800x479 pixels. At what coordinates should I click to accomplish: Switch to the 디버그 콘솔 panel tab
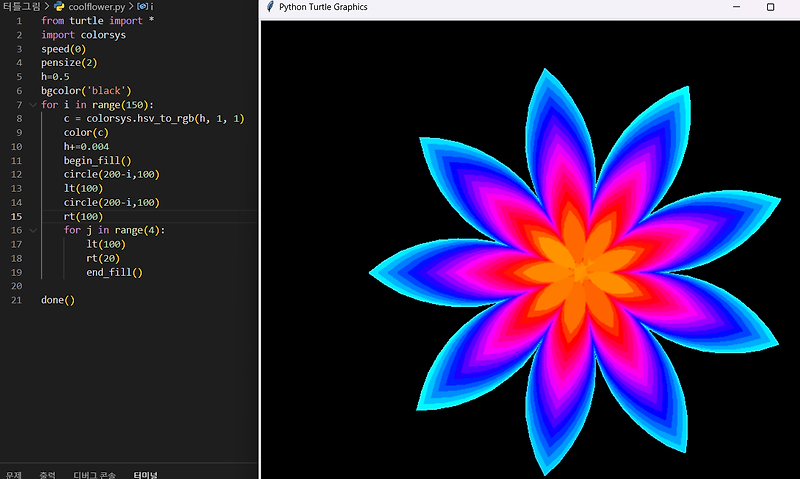(94, 475)
